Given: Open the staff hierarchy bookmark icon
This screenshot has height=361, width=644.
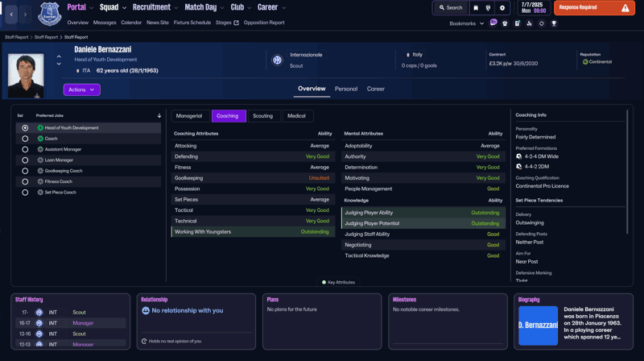Looking at the screenshot, I should pyautogui.click(x=529, y=23).
